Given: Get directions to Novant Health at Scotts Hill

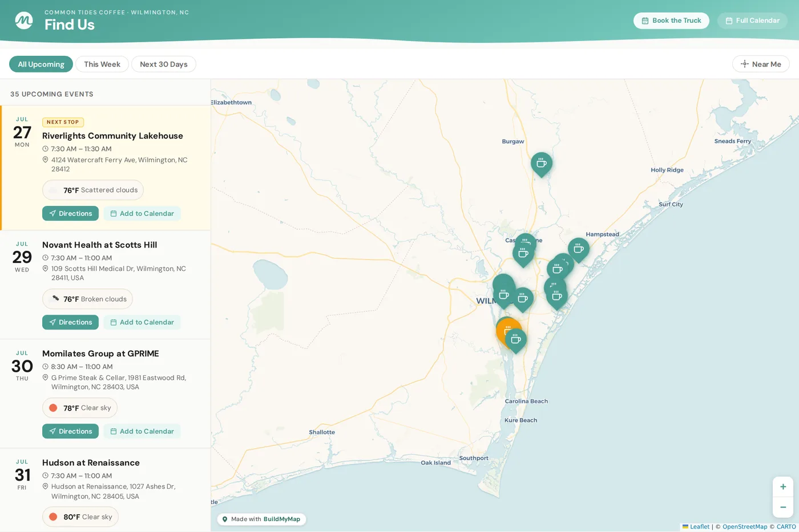Looking at the screenshot, I should pyautogui.click(x=70, y=322).
